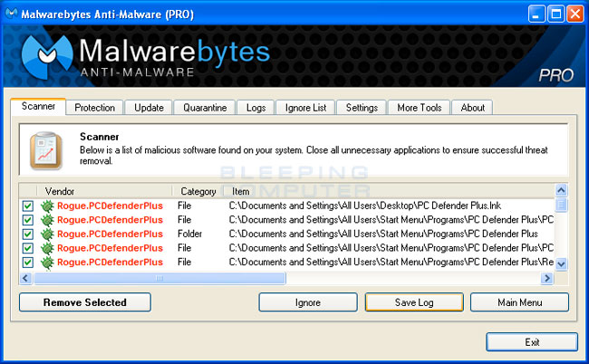Click the Ignore button
This screenshot has height=364, width=589.
pyautogui.click(x=308, y=302)
